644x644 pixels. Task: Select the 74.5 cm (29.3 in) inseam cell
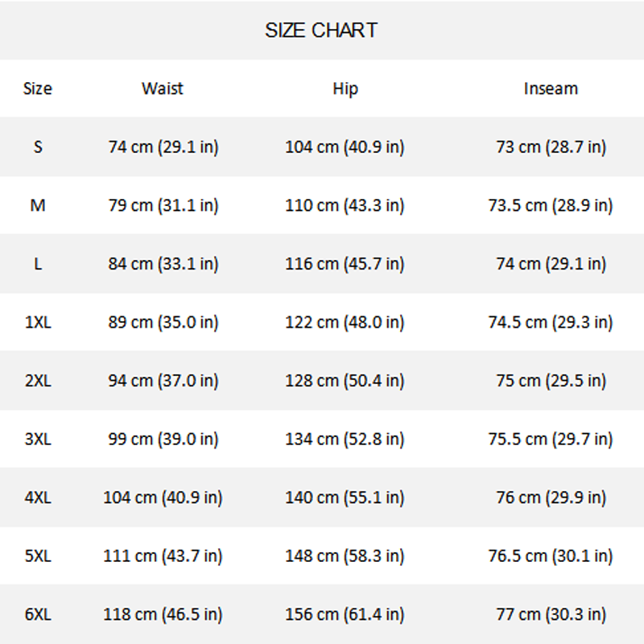[x=551, y=322]
